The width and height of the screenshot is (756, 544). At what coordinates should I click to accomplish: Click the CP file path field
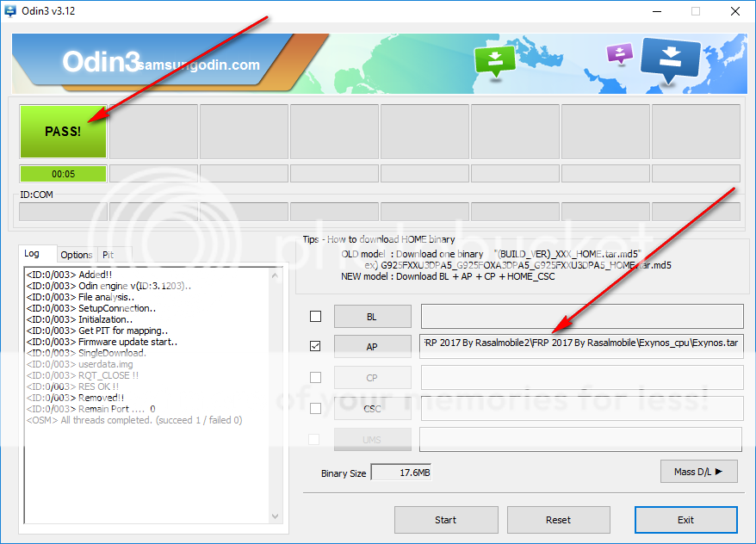[x=582, y=377]
